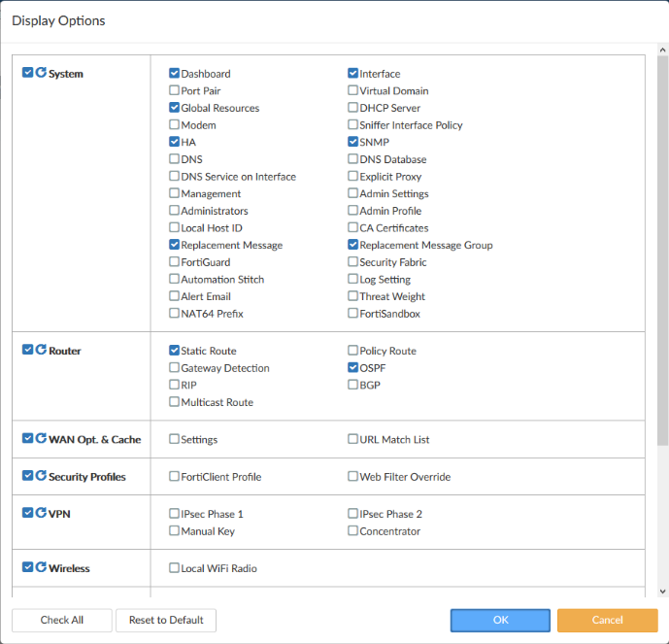Tick the RIP checkbox
The image size is (669, 644).
[174, 384]
